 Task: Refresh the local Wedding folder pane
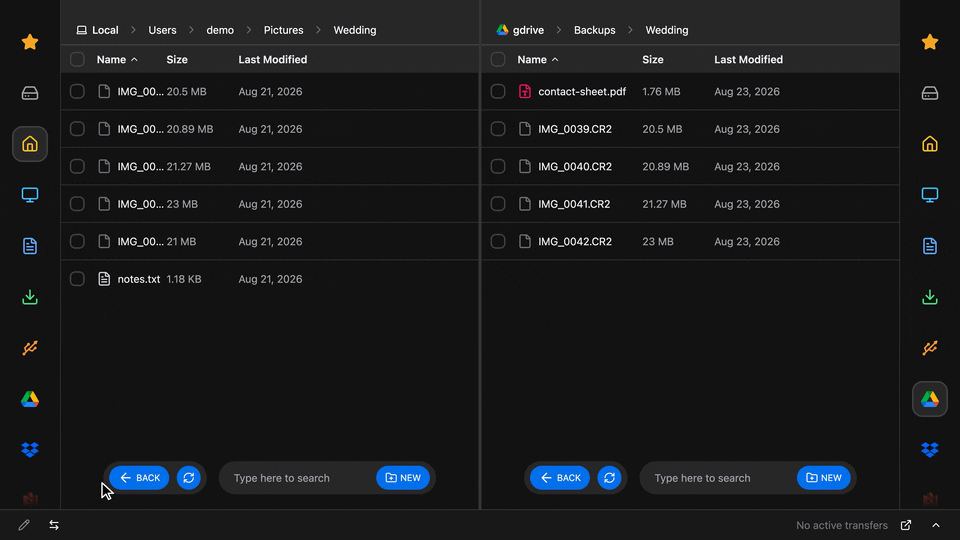[x=189, y=478]
